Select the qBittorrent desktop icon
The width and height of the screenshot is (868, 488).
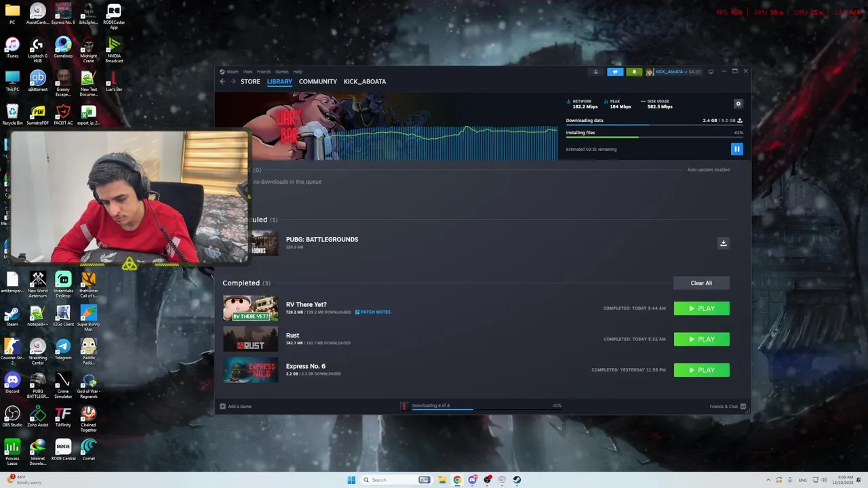(38, 81)
